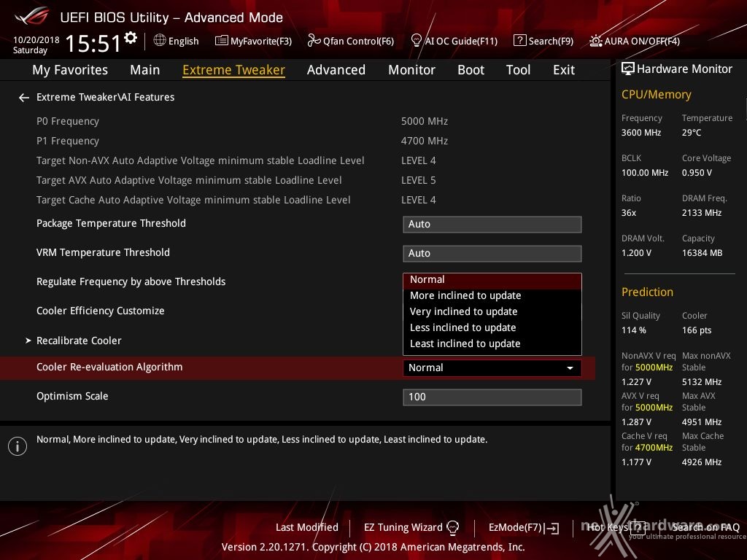Select Least inclined to update option
This screenshot has width=747, height=560.
tap(492, 344)
